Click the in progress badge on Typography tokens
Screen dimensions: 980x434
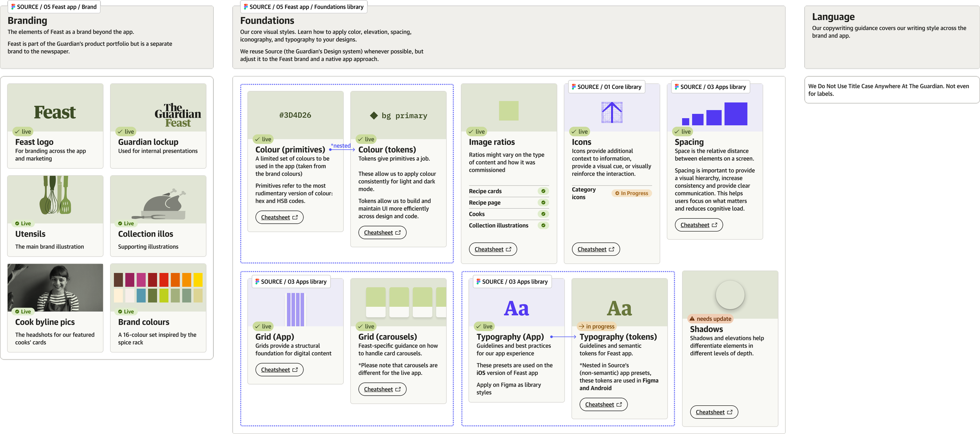coord(596,326)
